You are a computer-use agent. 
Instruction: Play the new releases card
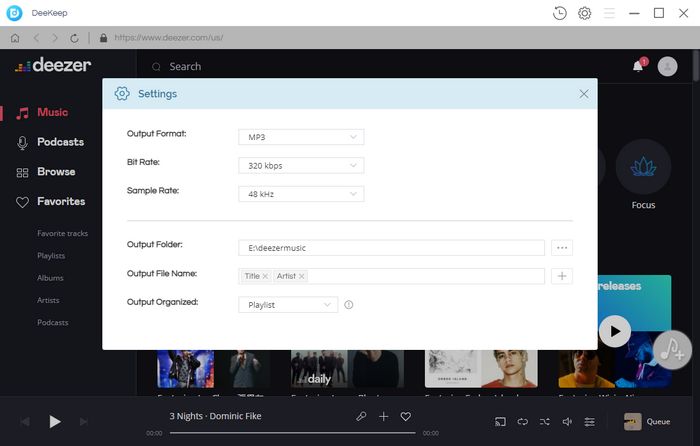[x=615, y=331]
